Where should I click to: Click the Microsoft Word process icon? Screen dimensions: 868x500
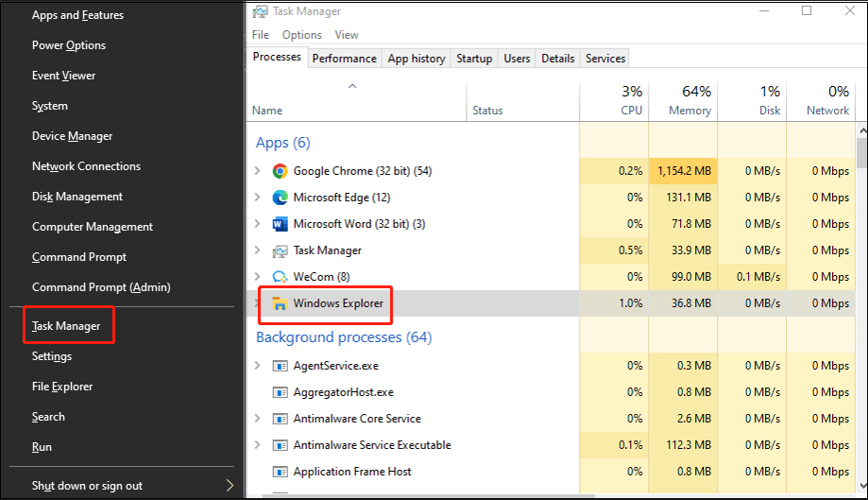[281, 224]
